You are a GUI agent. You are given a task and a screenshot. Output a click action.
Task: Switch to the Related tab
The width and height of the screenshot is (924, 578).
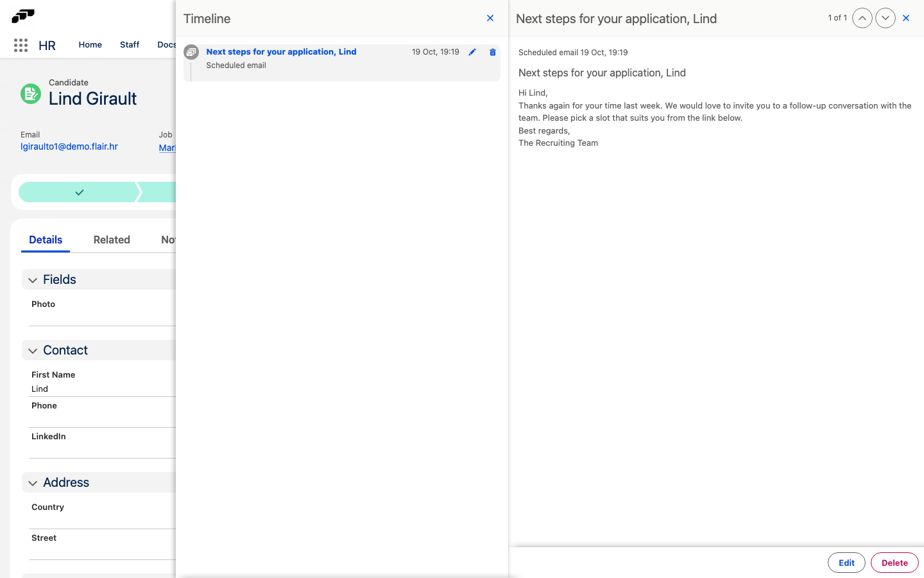tap(112, 240)
